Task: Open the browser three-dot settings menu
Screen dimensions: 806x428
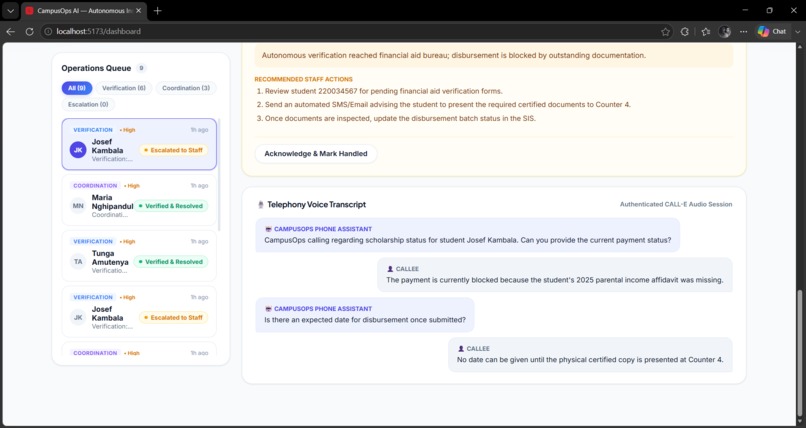Action: tap(743, 31)
